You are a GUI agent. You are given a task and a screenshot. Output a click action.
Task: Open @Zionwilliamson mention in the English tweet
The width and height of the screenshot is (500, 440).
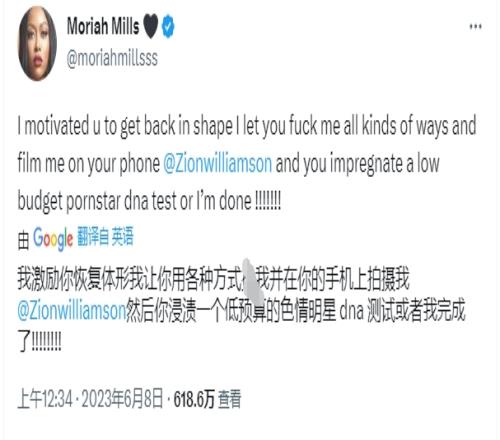(x=218, y=164)
